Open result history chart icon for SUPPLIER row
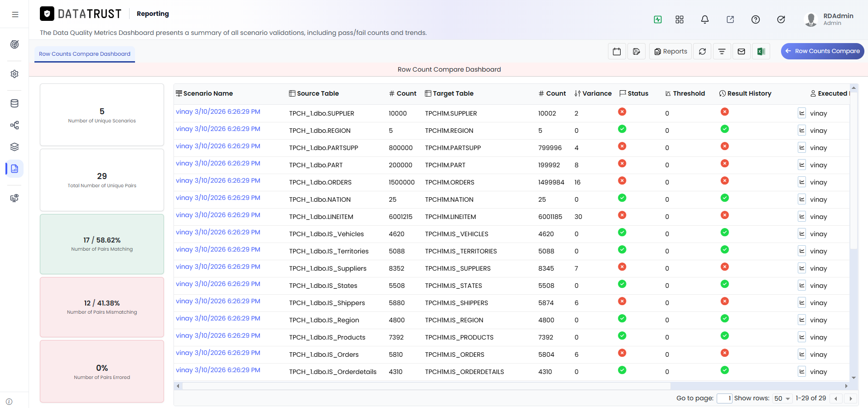 (801, 113)
